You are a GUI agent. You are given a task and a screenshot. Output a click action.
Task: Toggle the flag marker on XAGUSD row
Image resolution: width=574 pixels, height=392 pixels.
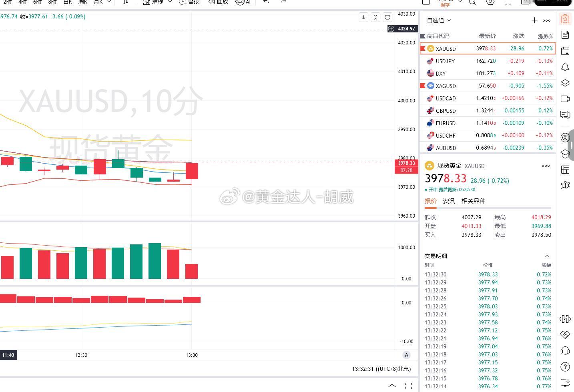422,86
